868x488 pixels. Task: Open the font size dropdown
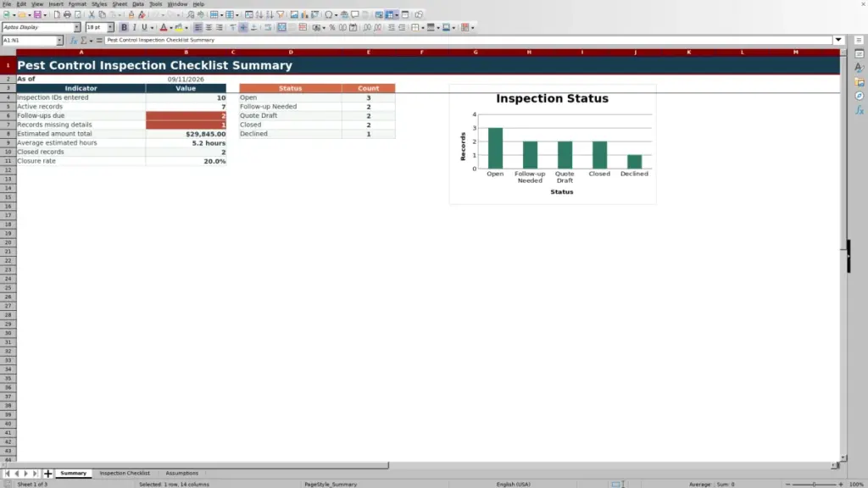pyautogui.click(x=110, y=27)
